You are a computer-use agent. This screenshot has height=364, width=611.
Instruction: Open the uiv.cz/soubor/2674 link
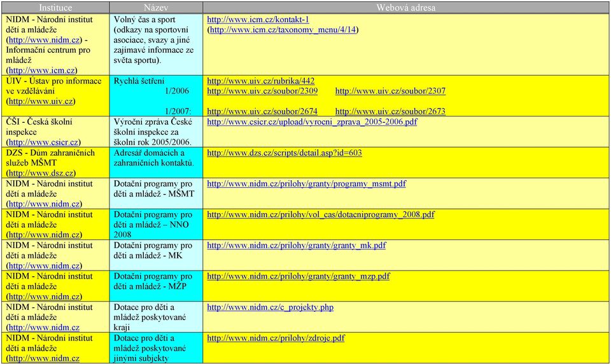pyautogui.click(x=262, y=111)
